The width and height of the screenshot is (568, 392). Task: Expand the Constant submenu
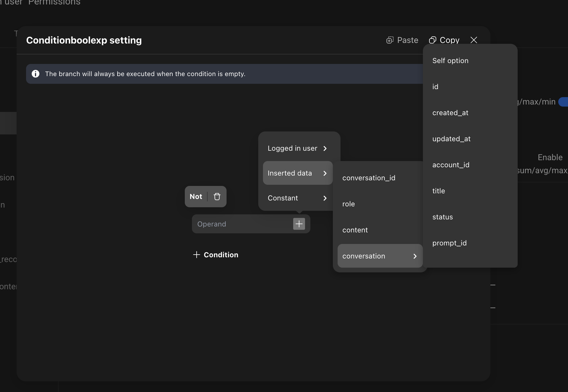(x=298, y=198)
